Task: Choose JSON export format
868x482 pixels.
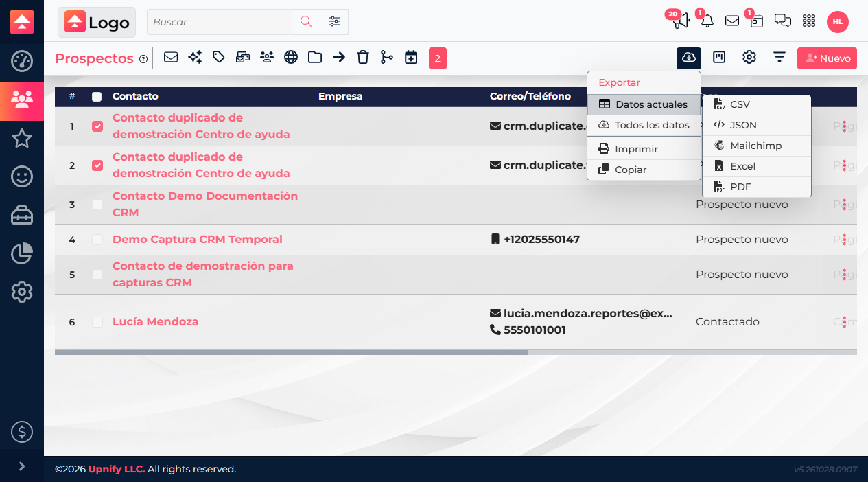Action: [757, 125]
